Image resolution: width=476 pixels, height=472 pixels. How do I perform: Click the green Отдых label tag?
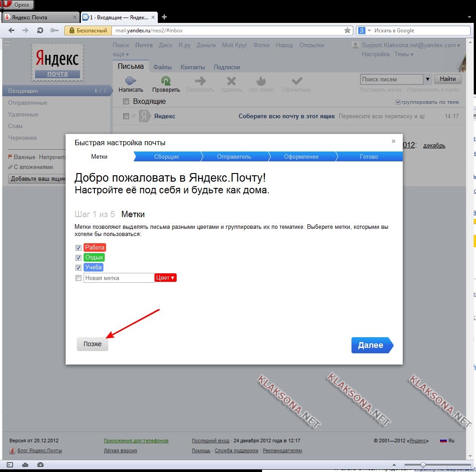(94, 258)
